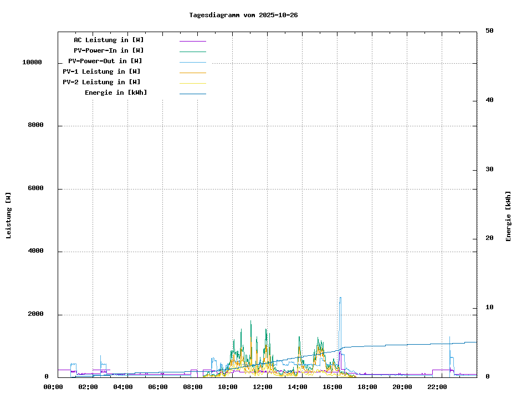Click the 12:00 time axis tick label
The image size is (532, 399).
pyautogui.click(x=263, y=387)
